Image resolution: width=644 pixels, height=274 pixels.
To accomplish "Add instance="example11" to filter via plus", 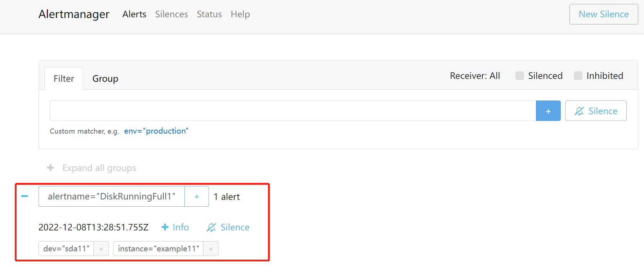I will point(211,249).
